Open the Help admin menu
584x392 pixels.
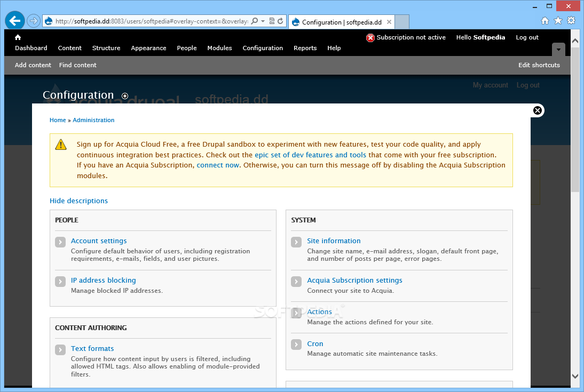pyautogui.click(x=334, y=48)
